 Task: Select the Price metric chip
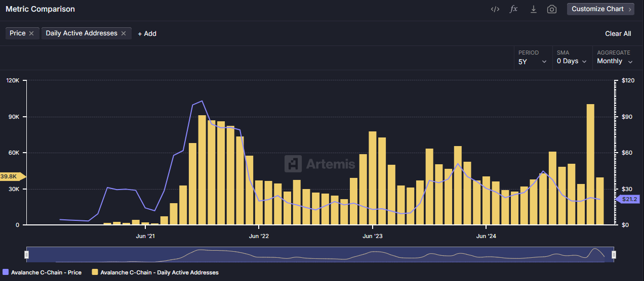[x=17, y=33]
